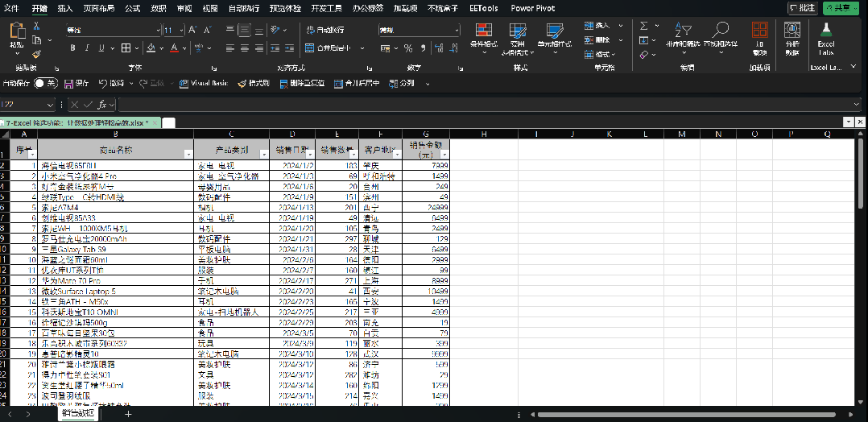Click the Increase indent icon
Viewport: 868px width, 422px height.
point(289,48)
